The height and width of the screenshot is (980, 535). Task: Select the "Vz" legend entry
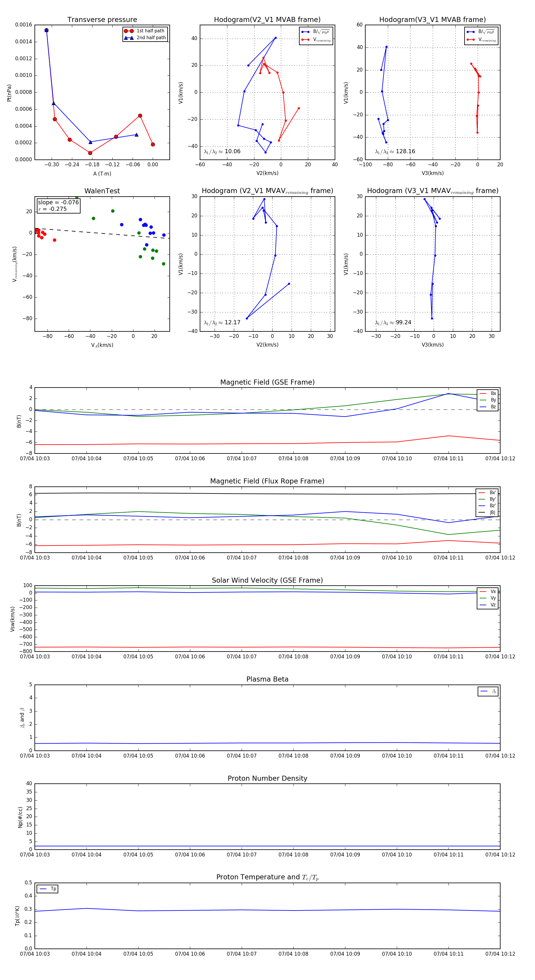(488, 605)
